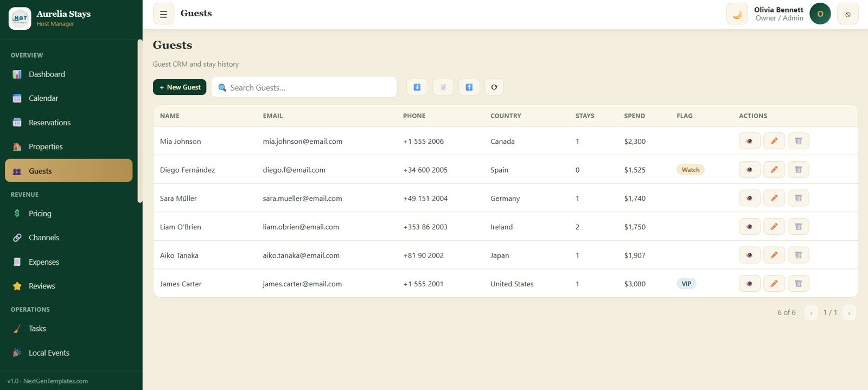Screen dimensions: 868x390
Task: Create a new guest
Action: pyautogui.click(x=180, y=87)
